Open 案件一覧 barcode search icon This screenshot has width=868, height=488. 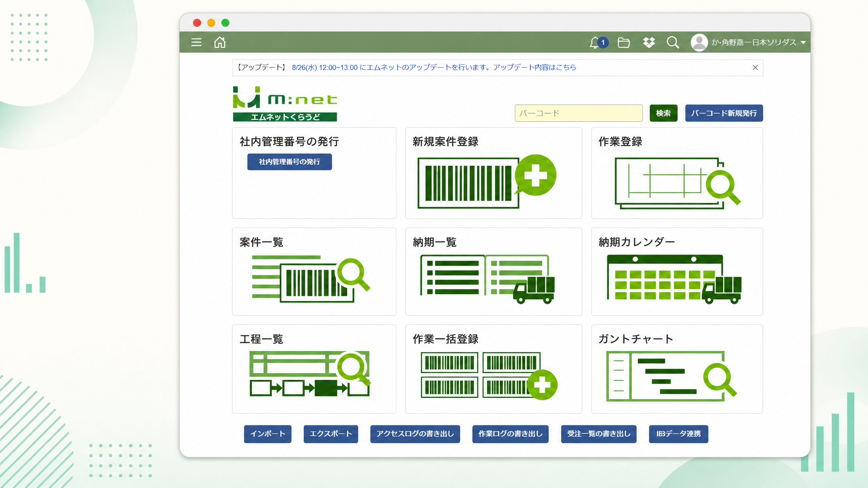pos(311,279)
